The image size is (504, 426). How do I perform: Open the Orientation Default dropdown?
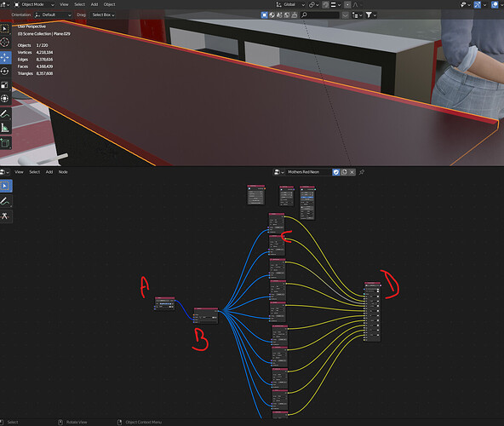[53, 14]
